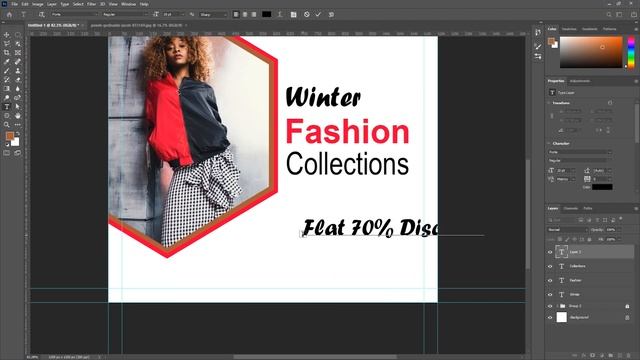Select the Clone Stamp tool
640x360 pixels.
[18, 71]
